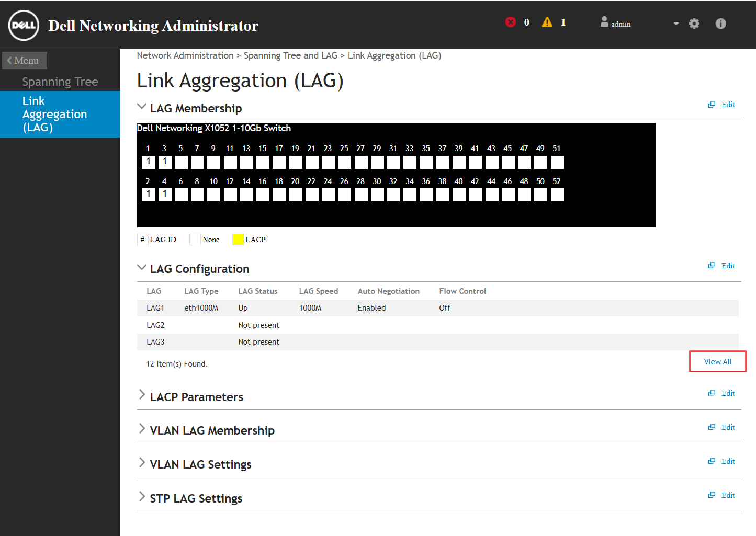Expand the STP LAG Settings section
Image resolution: width=756 pixels, height=536 pixels.
coord(142,497)
